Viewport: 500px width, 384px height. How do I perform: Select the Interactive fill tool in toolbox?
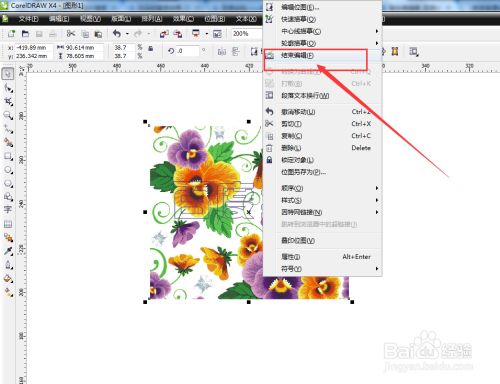[8, 292]
